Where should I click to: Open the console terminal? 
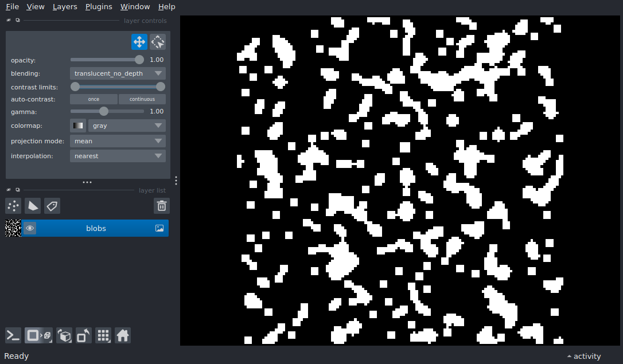pyautogui.click(x=13, y=335)
